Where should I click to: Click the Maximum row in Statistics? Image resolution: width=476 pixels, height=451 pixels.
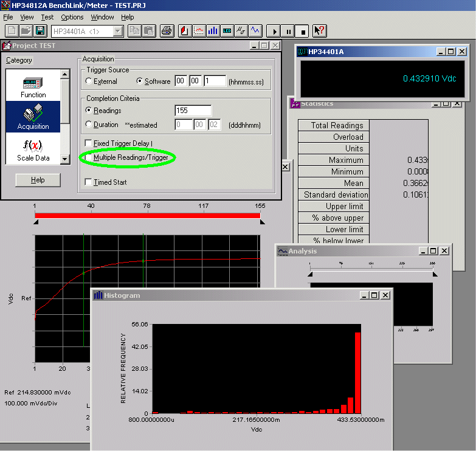[x=363, y=160]
